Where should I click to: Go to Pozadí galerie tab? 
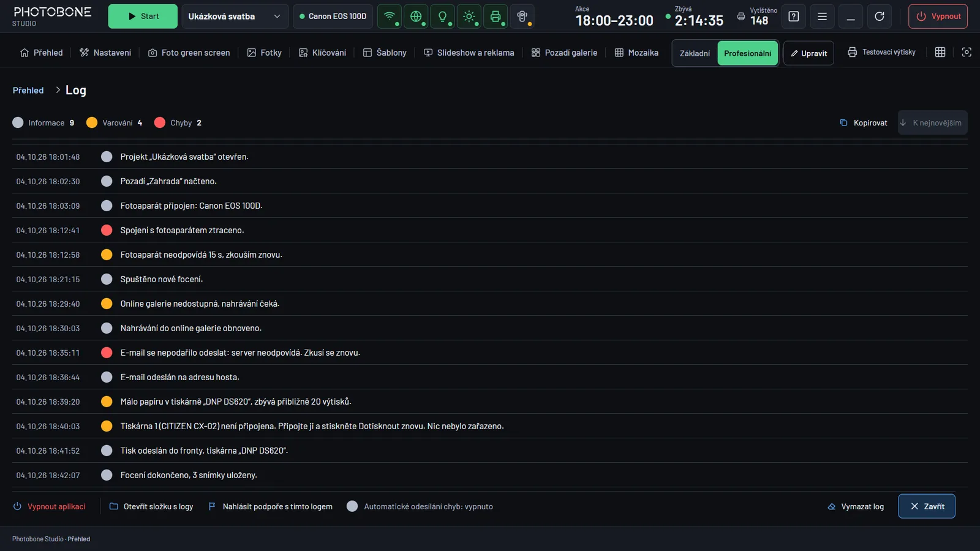pos(564,53)
